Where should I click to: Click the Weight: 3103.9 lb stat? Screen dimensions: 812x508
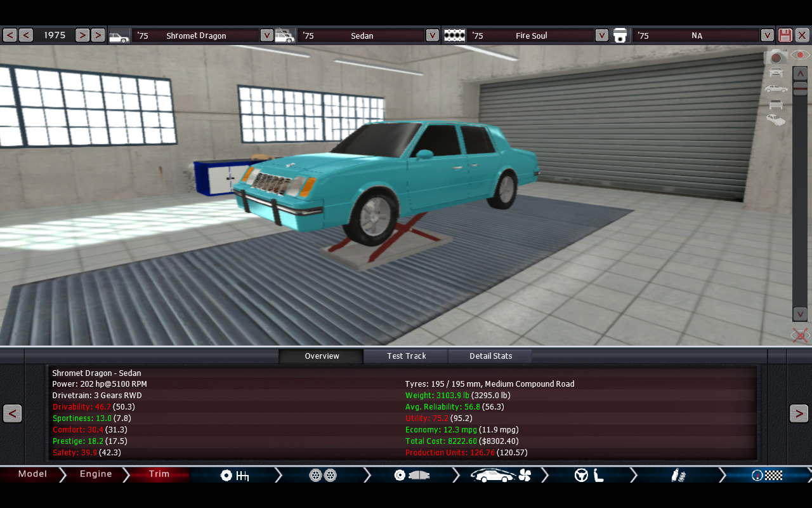(437, 396)
